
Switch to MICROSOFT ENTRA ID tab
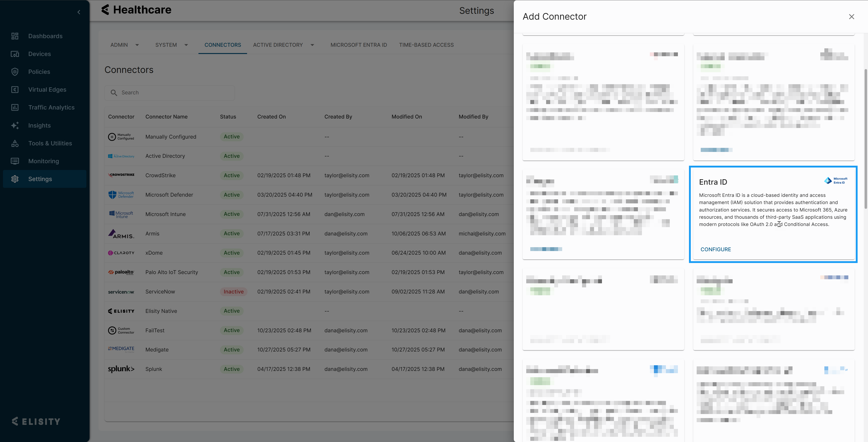coord(359,45)
